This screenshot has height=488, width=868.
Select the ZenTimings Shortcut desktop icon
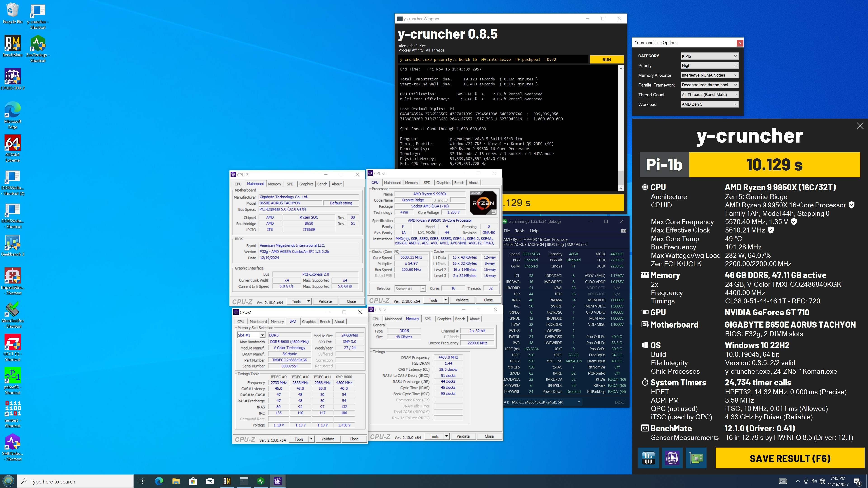(x=38, y=49)
